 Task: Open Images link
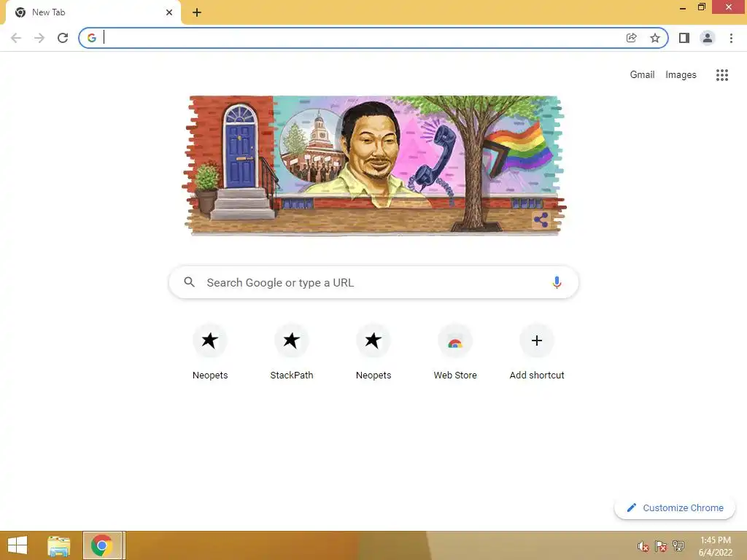(681, 75)
